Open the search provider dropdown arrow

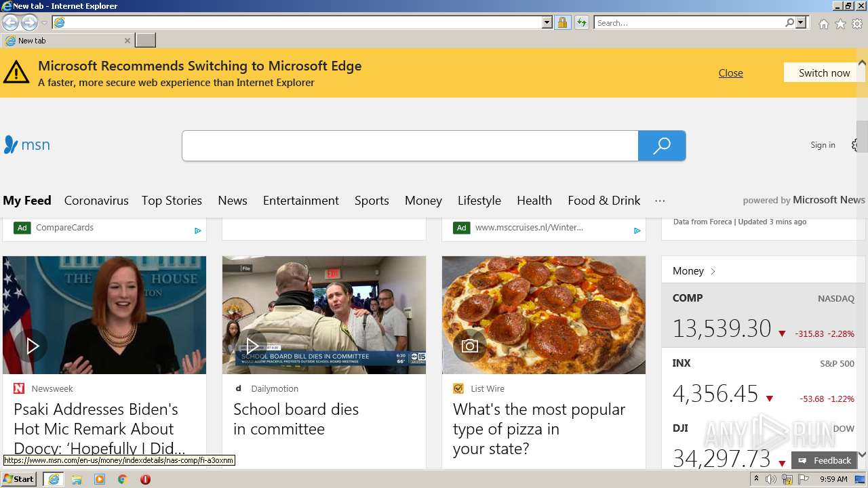(801, 23)
